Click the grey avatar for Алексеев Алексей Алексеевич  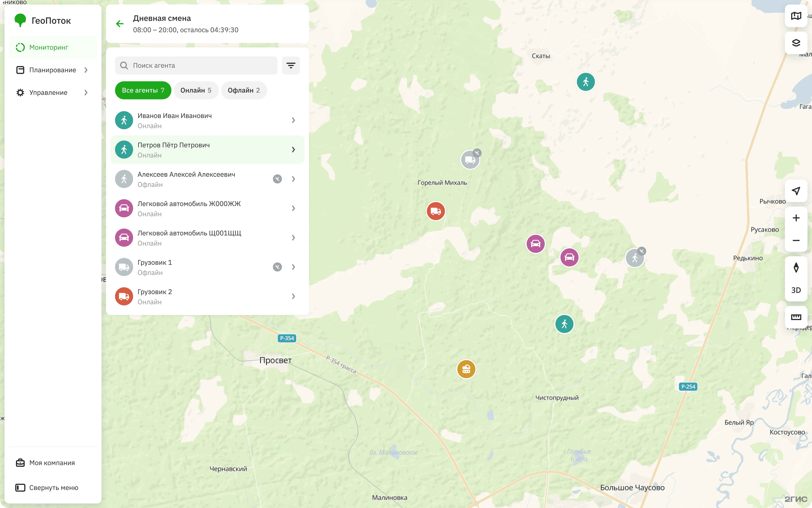124,179
